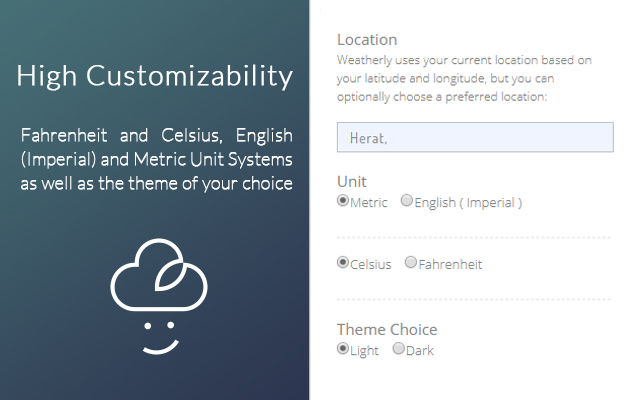Focus the Location field containing Herat
This screenshot has width=640, height=400.
pos(475,137)
